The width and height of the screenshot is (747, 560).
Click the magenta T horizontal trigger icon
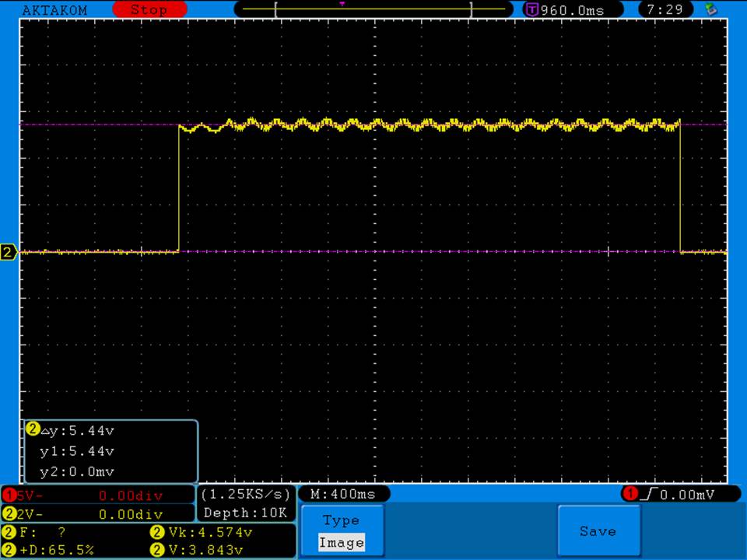[x=532, y=10]
